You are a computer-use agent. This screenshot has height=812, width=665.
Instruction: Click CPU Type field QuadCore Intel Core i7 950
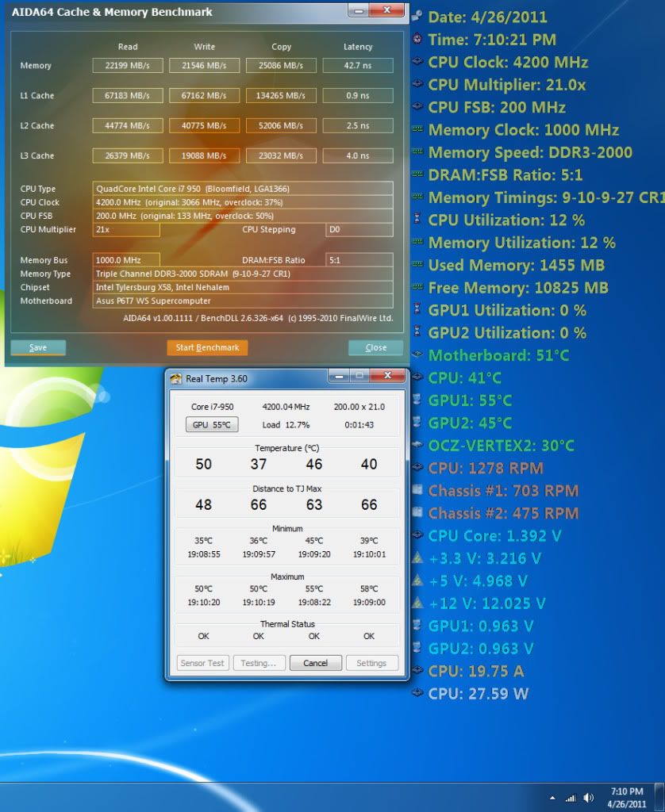pyautogui.click(x=243, y=189)
